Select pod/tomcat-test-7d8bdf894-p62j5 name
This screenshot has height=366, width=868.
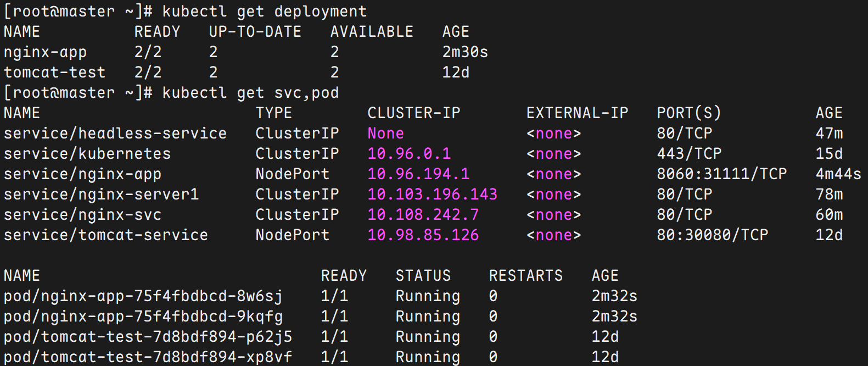[x=148, y=337]
